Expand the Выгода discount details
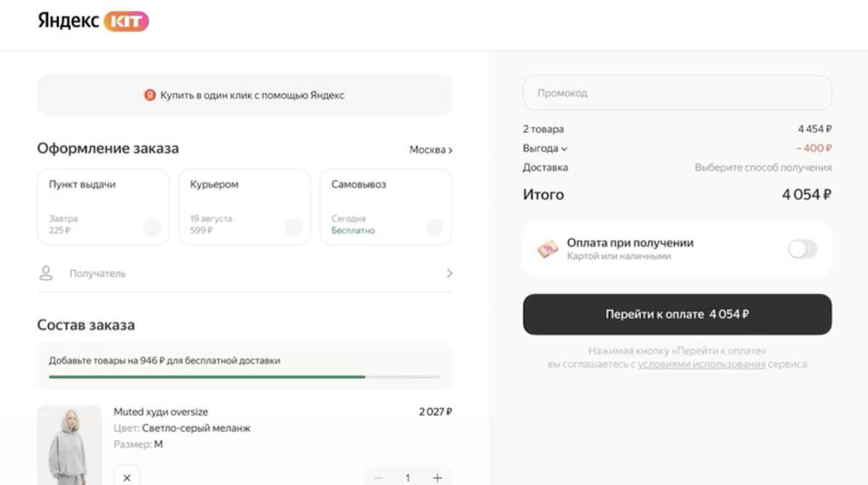Image resolution: width=868 pixels, height=485 pixels. pos(545,149)
